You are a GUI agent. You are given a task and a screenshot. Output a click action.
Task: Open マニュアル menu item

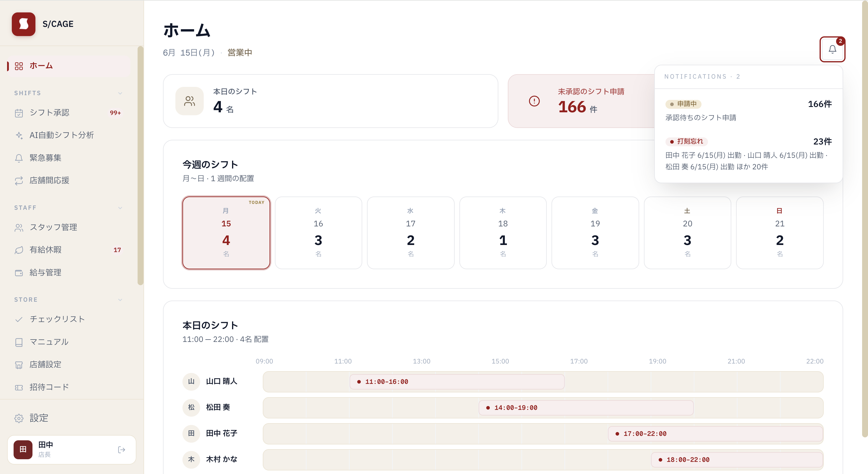pyautogui.click(x=69, y=342)
